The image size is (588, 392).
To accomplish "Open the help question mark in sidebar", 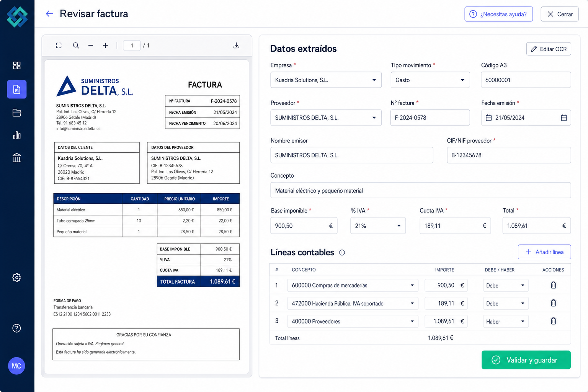I will click(17, 328).
